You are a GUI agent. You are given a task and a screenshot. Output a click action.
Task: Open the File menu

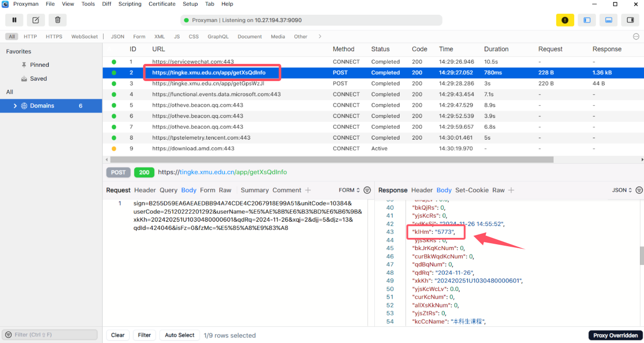click(x=50, y=4)
